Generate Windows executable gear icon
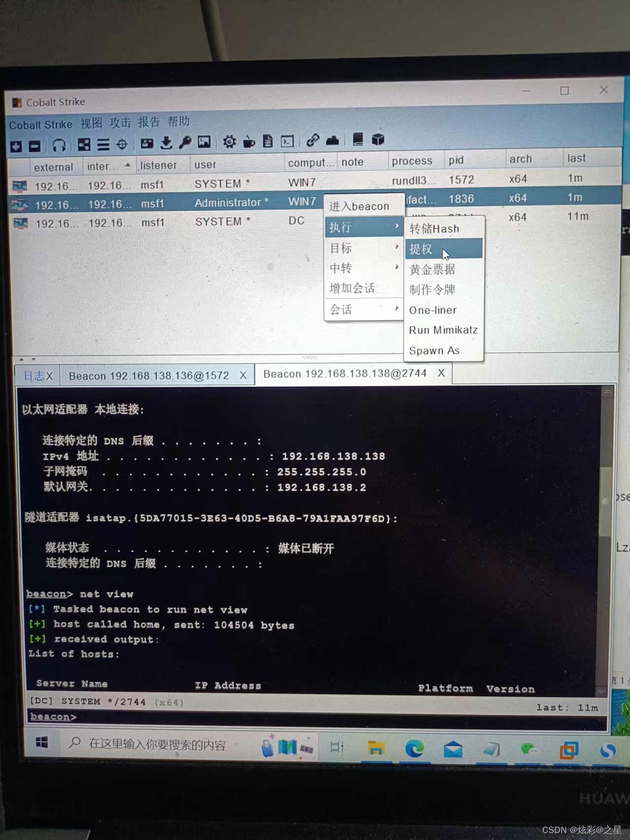Image resolution: width=630 pixels, height=840 pixels. pos(229,142)
